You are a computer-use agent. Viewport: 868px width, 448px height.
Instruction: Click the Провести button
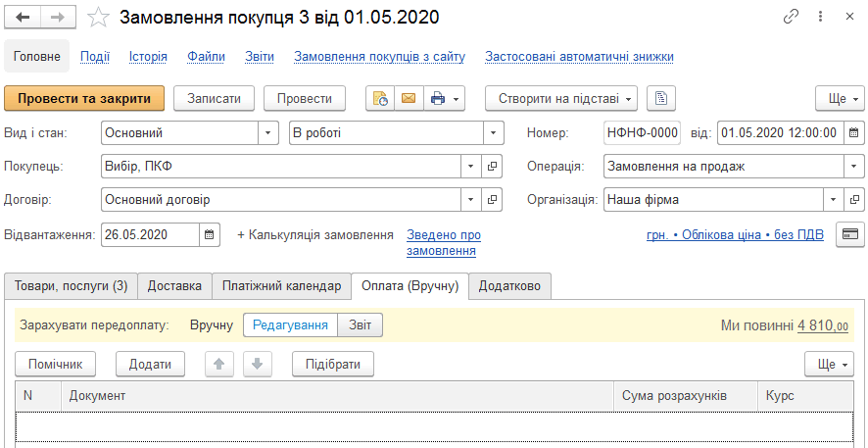[305, 99]
